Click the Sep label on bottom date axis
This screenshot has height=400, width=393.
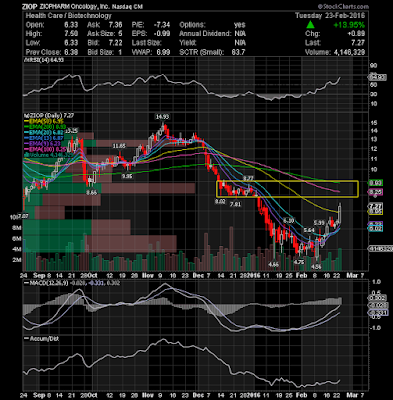pyautogui.click(x=39, y=395)
